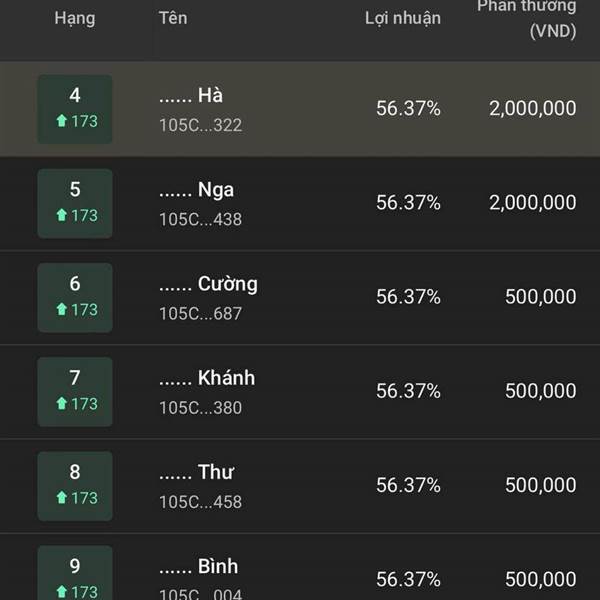Click the 500,000 reward for Cường
Image resolution: width=600 pixels, height=600 pixels.
541,297
